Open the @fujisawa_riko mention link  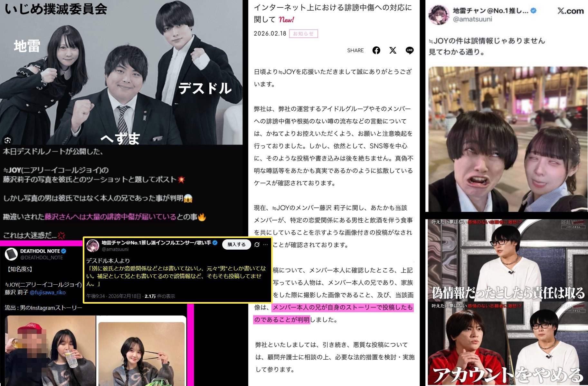pyautogui.click(x=48, y=292)
